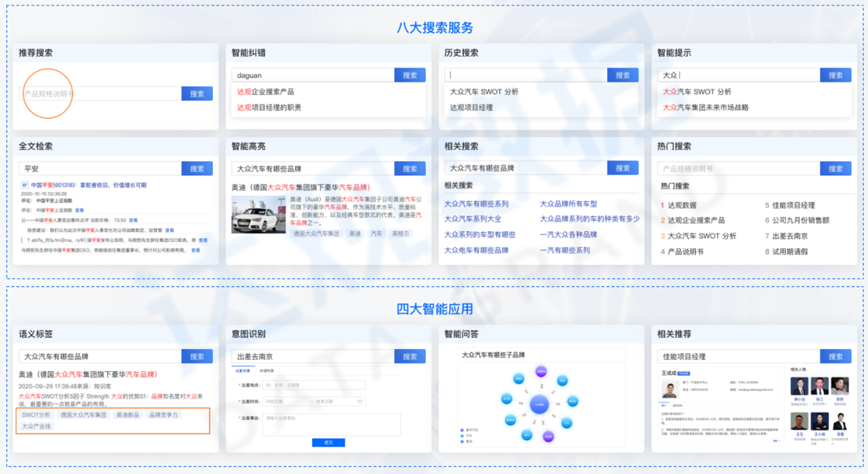Open related search 大众品牌所有车型
Viewport: 868px width, 474px height.
568,203
